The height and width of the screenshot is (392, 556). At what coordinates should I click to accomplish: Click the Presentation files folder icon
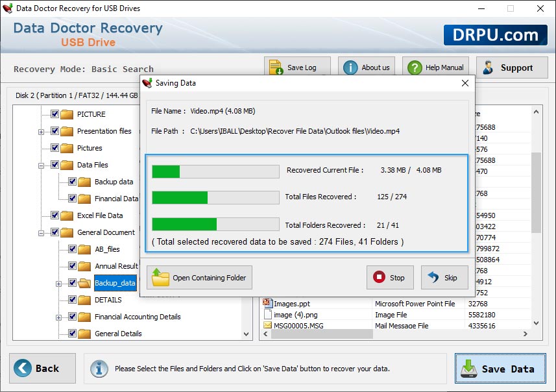67,131
